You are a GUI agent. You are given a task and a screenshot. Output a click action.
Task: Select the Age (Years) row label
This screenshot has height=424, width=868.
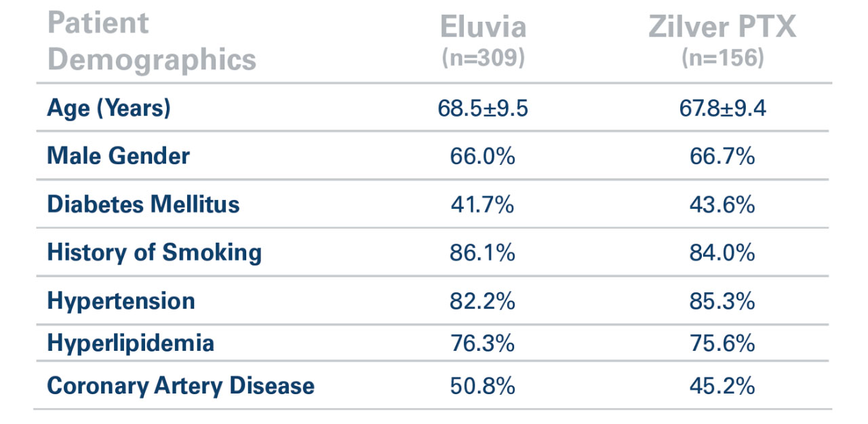(x=108, y=109)
